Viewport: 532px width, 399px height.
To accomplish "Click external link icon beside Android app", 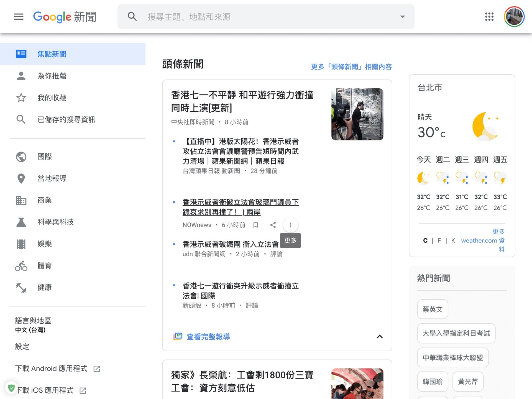I will pyautogui.click(x=97, y=369).
